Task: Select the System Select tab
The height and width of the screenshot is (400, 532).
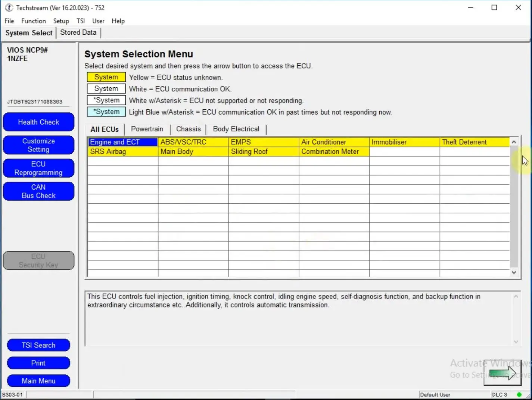Action: pos(29,33)
